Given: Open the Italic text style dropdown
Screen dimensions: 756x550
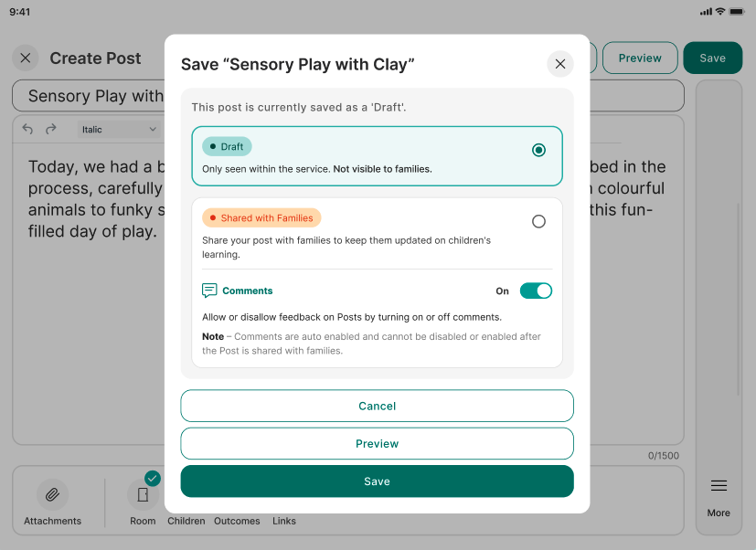Looking at the screenshot, I should coord(119,128).
